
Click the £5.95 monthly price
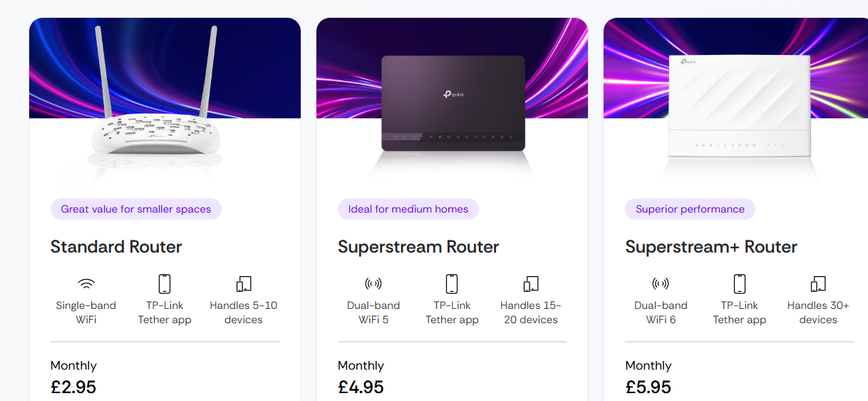click(648, 387)
